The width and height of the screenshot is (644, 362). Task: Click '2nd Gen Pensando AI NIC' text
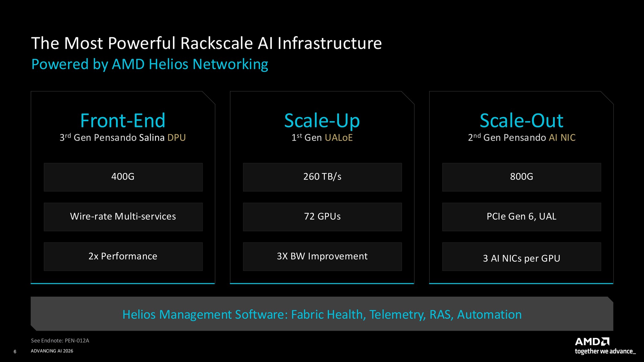[x=522, y=137]
